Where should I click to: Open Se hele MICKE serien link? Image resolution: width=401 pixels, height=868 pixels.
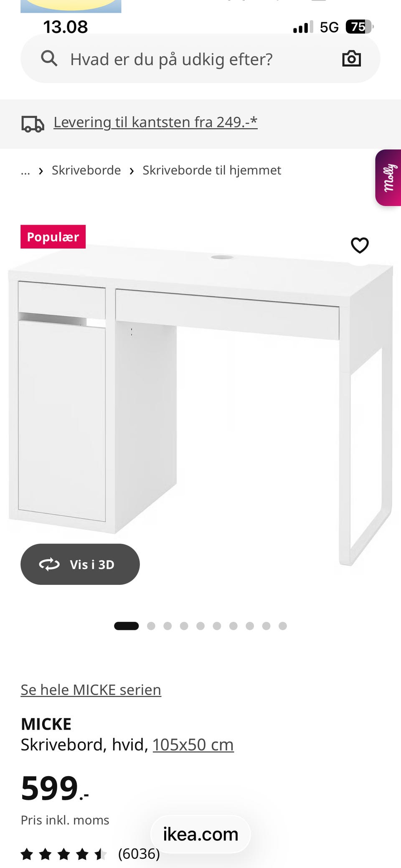pyautogui.click(x=91, y=690)
